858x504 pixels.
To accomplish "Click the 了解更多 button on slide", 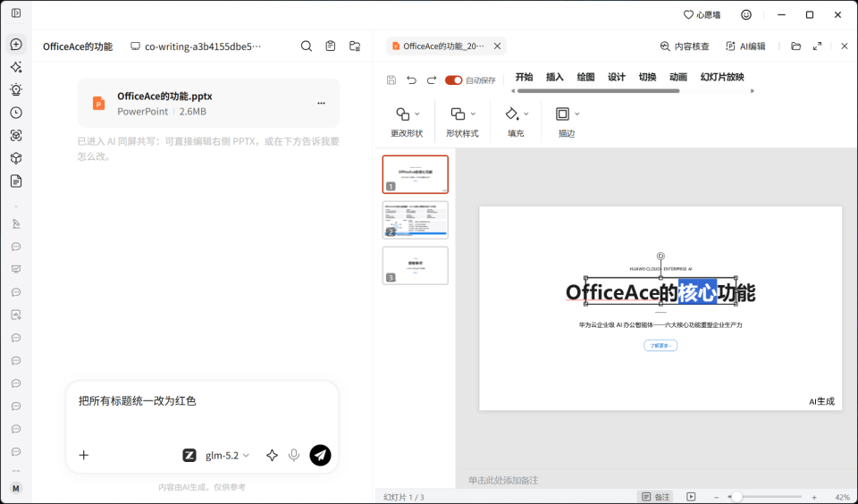I will click(x=660, y=345).
